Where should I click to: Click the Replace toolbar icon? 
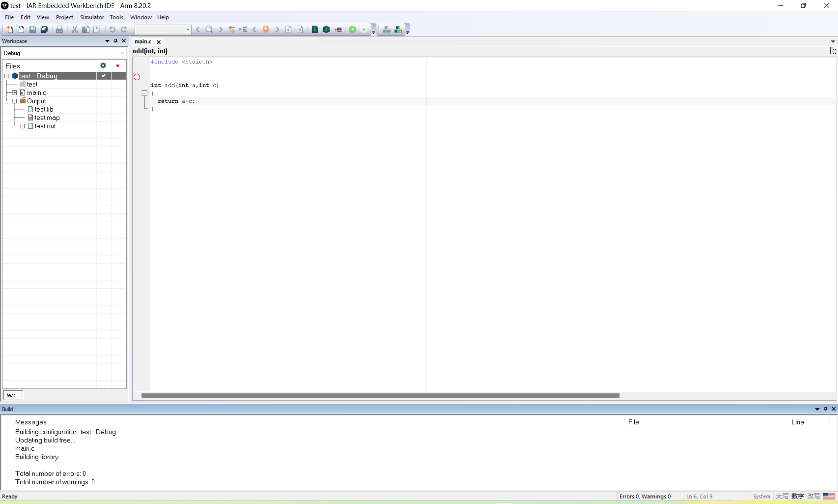tap(232, 29)
